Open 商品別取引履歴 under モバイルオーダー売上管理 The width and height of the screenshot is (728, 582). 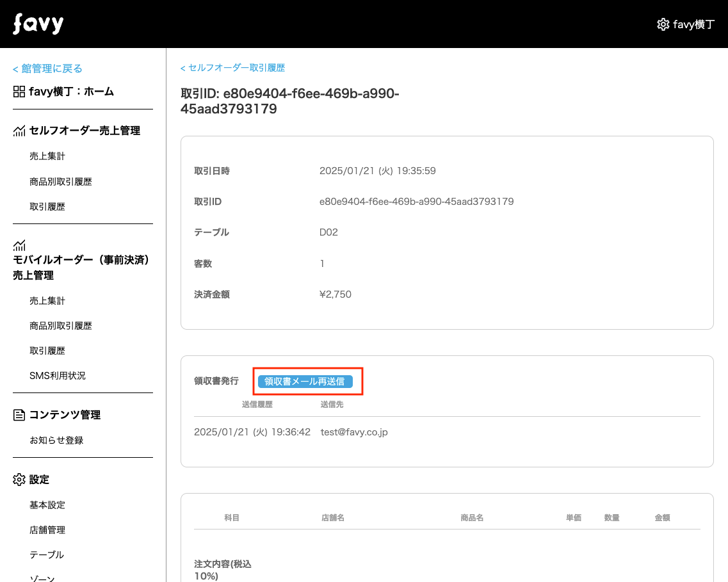(x=61, y=326)
